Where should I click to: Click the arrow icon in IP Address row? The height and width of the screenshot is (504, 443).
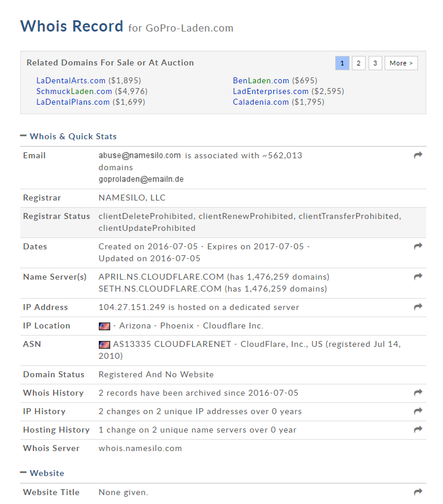417,306
